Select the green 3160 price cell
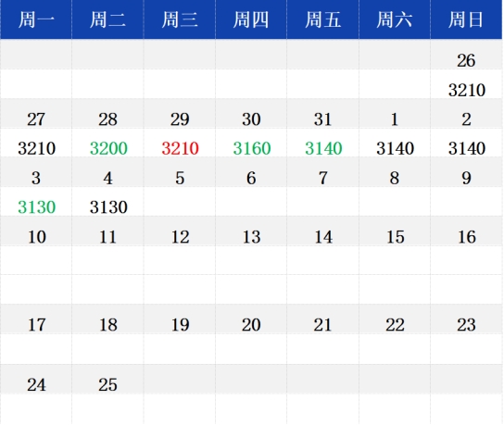The width and height of the screenshot is (504, 425). point(252,148)
